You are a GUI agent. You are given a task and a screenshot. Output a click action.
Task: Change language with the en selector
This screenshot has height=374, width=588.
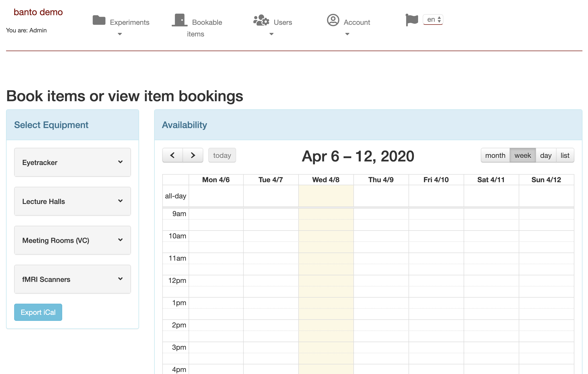click(x=433, y=19)
